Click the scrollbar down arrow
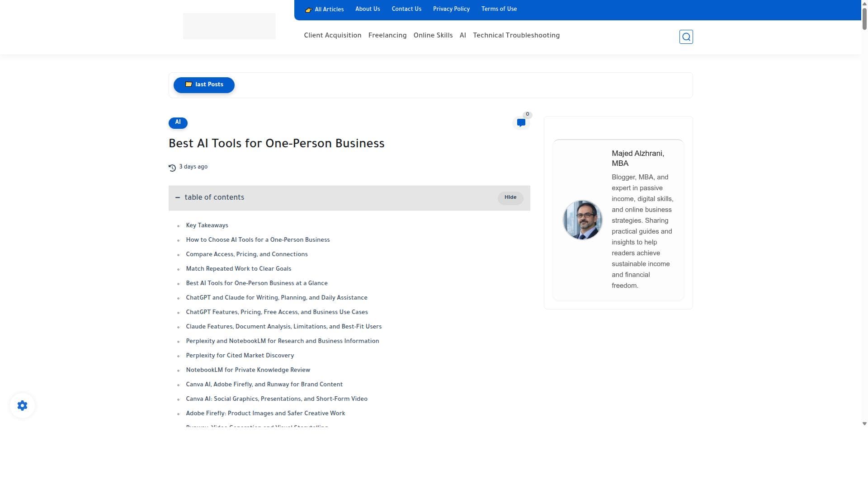 864,424
